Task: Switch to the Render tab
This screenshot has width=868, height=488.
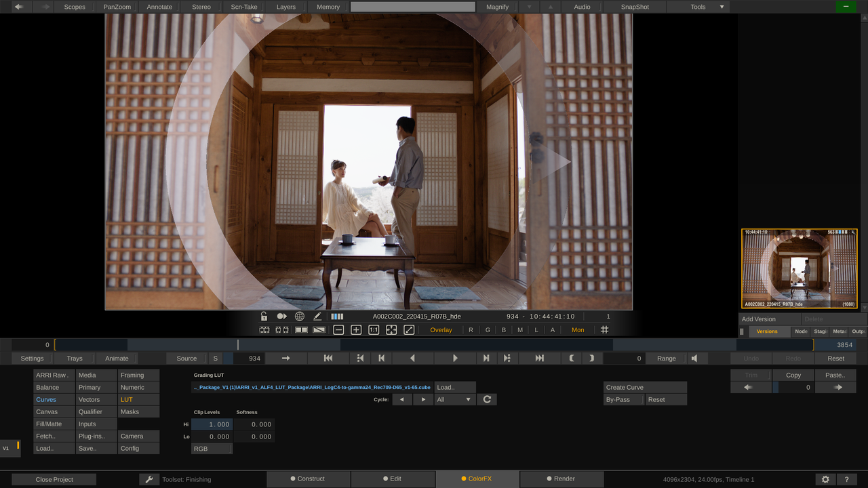Action: [x=561, y=479]
